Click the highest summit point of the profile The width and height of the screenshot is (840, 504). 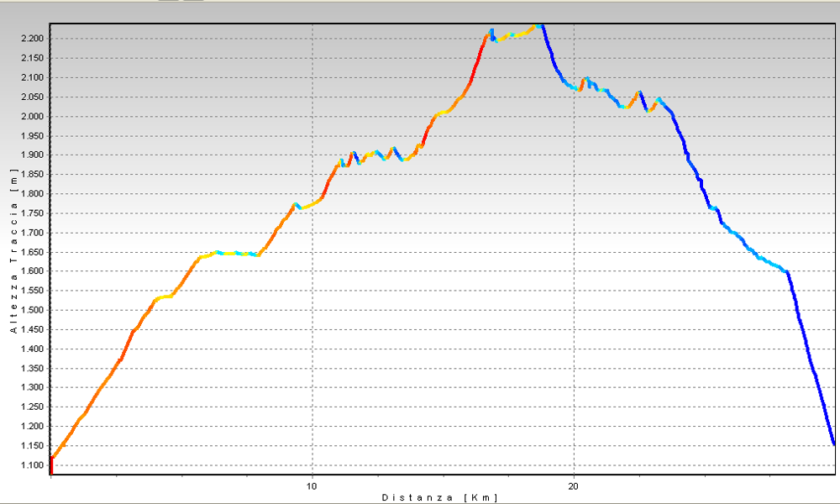539,26
